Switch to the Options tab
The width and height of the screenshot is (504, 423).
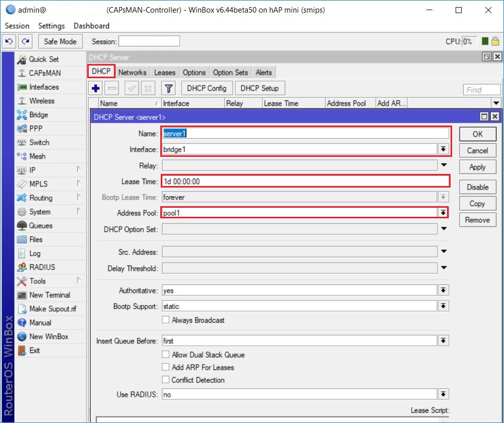(x=194, y=72)
